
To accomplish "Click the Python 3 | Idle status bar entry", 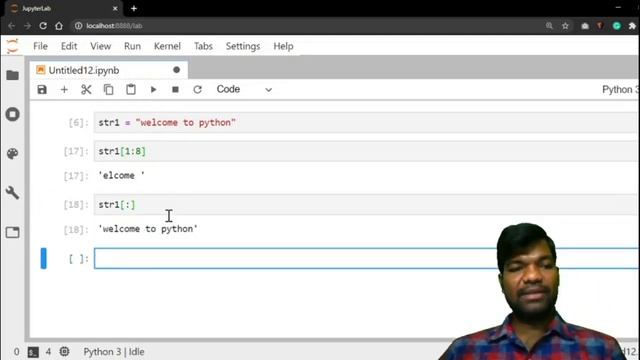I will [x=114, y=352].
